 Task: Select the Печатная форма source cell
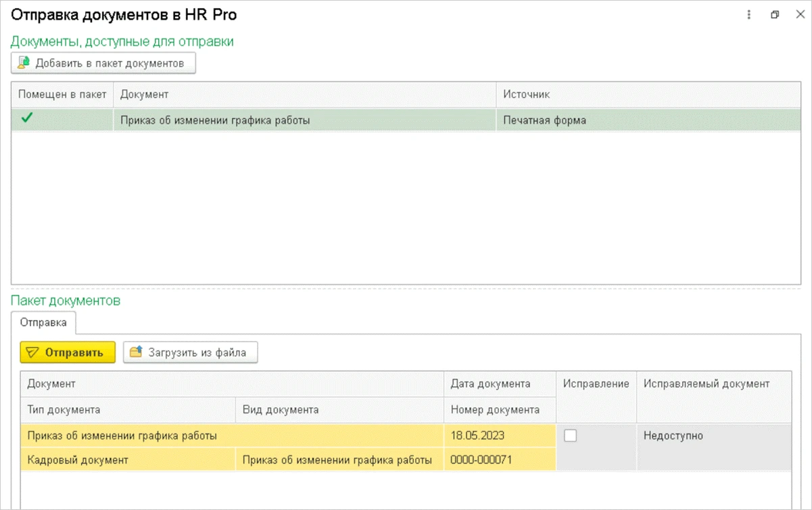tap(648, 120)
